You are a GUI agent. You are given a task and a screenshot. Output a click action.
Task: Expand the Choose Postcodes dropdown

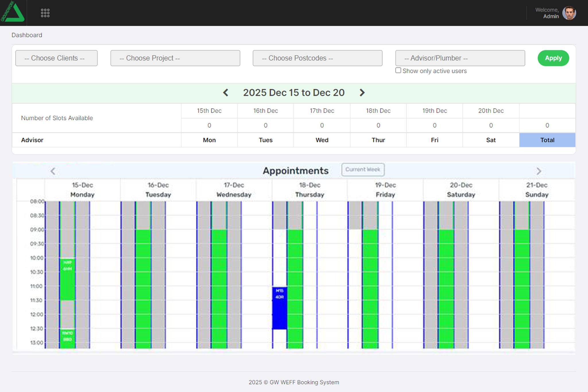[x=317, y=58]
